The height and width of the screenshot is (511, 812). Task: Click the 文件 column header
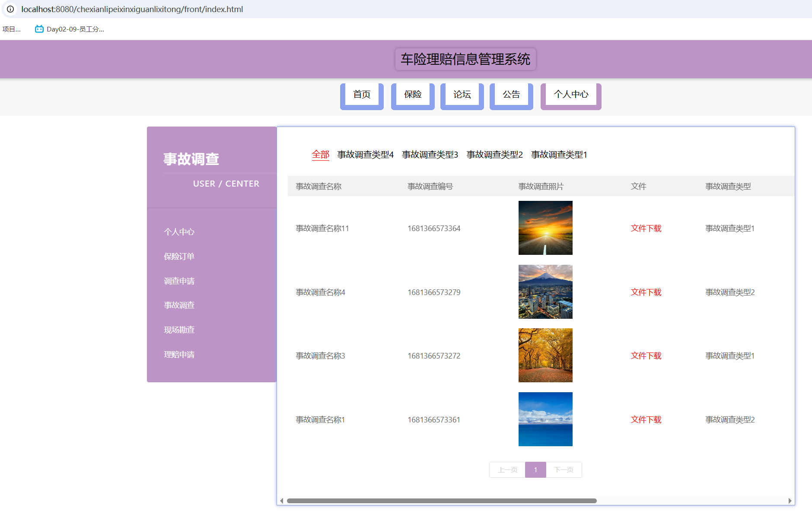638,187
